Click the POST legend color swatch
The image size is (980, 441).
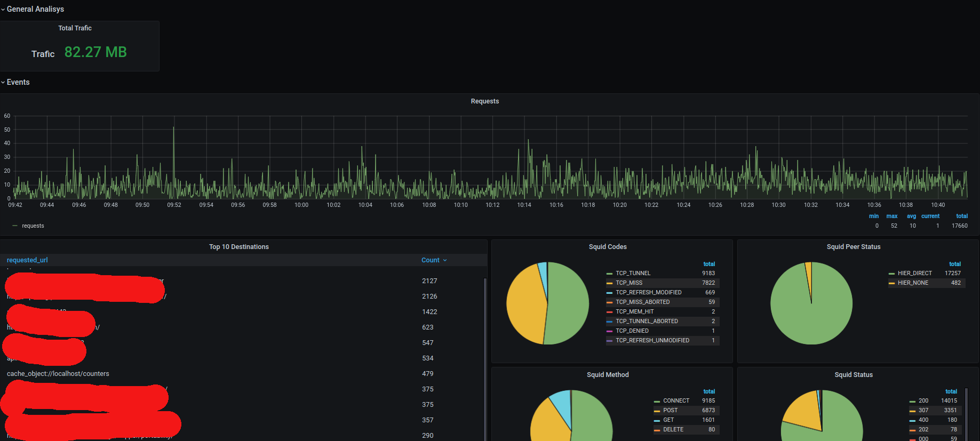[x=657, y=411]
